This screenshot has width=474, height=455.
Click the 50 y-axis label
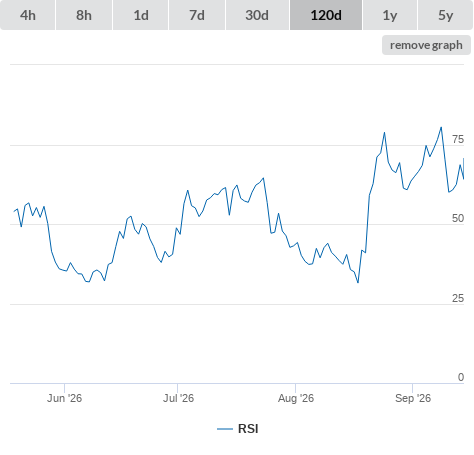458,218
